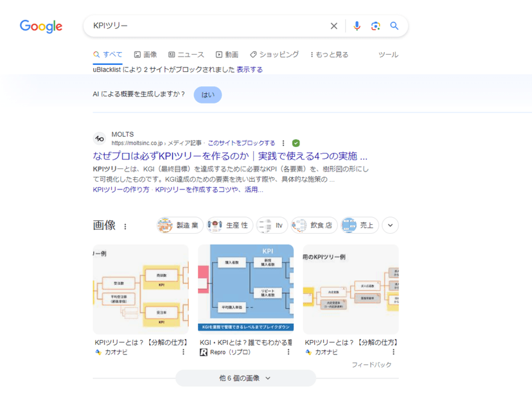Open three-dot menu of first カオナビ image
Image resolution: width=532 pixels, height=397 pixels.
click(183, 352)
